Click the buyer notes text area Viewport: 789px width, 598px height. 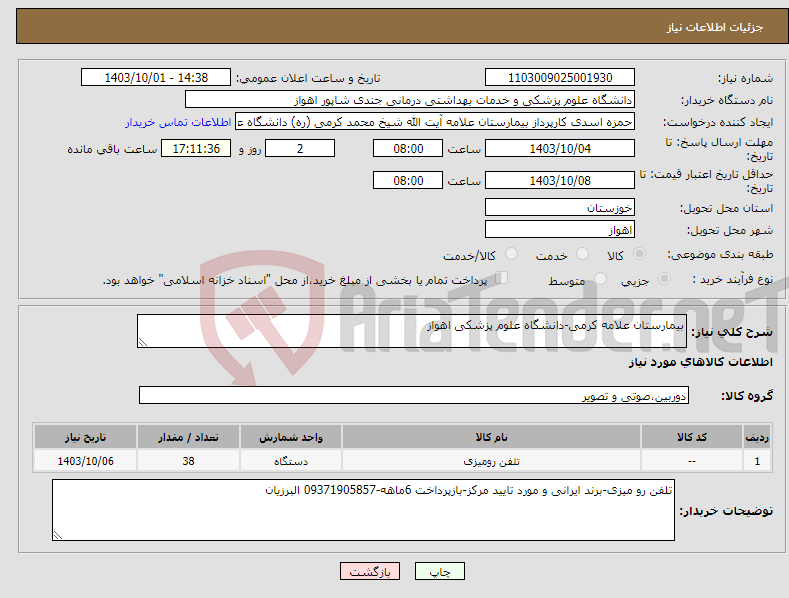363,510
